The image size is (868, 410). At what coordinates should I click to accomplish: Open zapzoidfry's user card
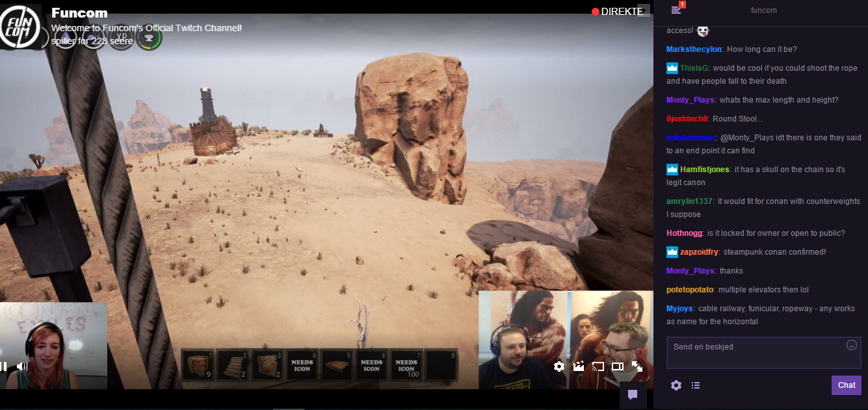(699, 252)
